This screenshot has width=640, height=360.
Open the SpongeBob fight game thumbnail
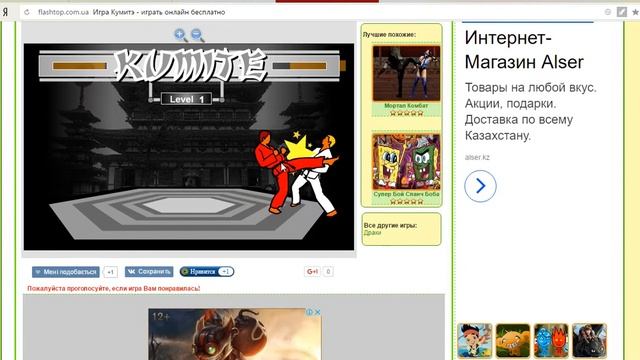(x=406, y=162)
